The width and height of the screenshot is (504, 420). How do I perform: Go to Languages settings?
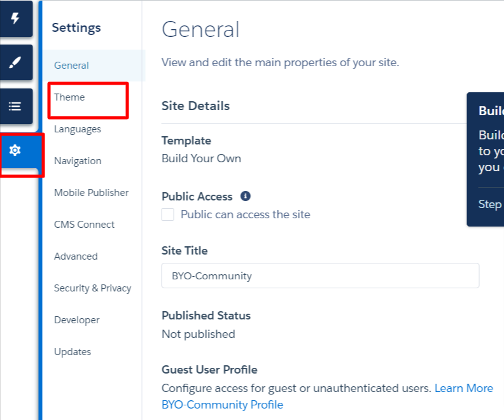click(78, 129)
